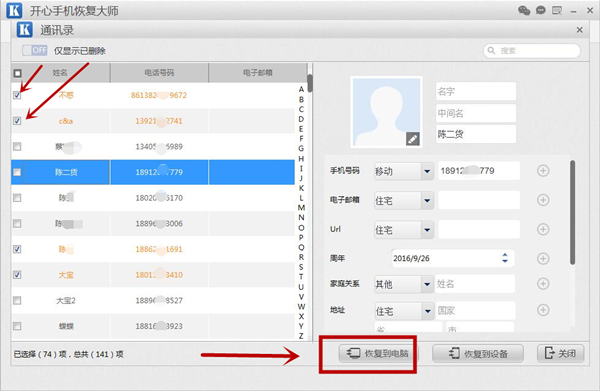This screenshot has width=600, height=391.
Task: Click the 中间名 input field
Action: (476, 113)
